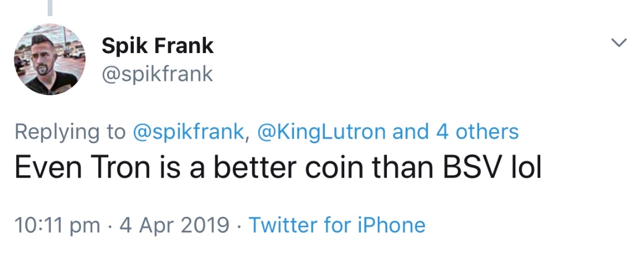
Task: Click the "Replying to" label
Action: [x=69, y=132]
